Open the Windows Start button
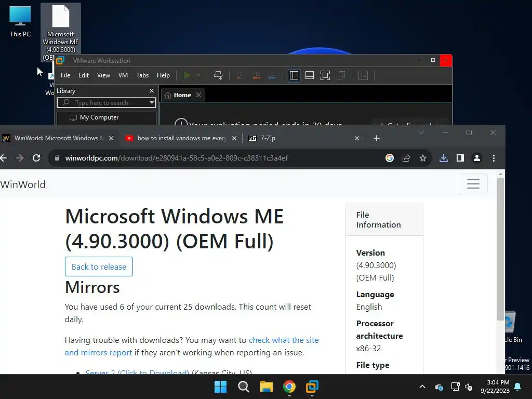Viewport: 532px width, 399px height. 220,387
